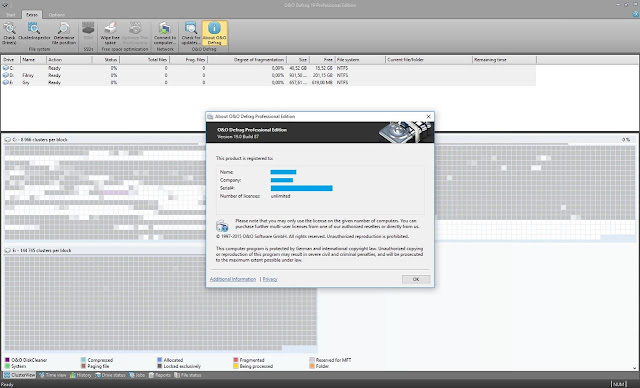Open Connect to computer
Viewport: 640px width, 388px height.
click(165, 33)
